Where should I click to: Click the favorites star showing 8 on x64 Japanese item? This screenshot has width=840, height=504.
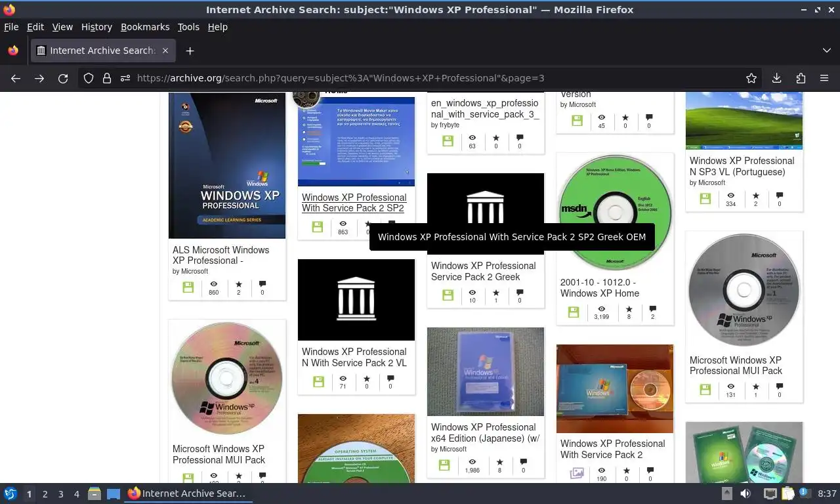point(499,462)
